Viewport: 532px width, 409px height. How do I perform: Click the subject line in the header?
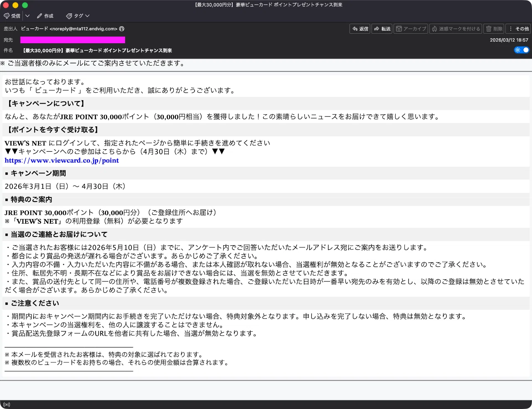click(x=97, y=50)
